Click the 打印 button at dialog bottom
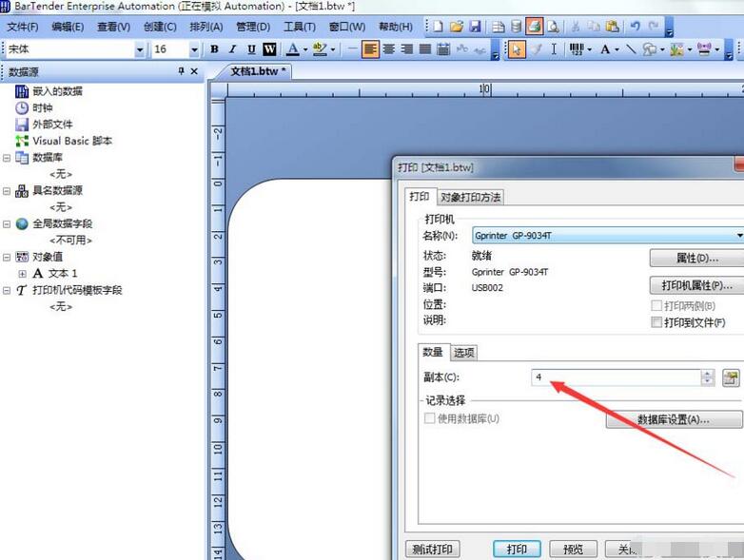 (x=517, y=550)
